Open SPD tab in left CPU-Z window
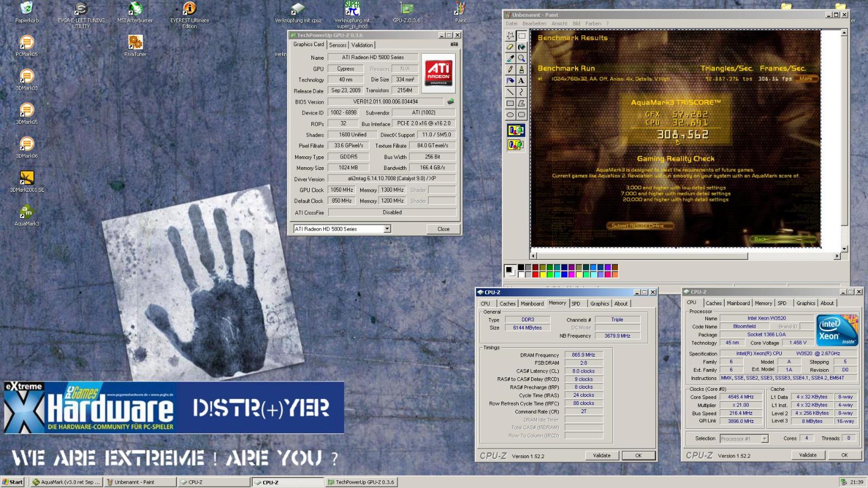 click(x=576, y=304)
